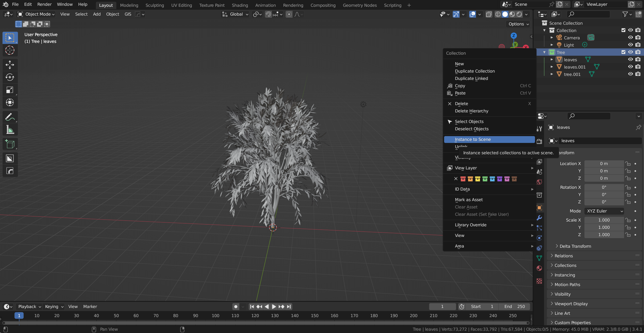Choose the Add Cube tool
This screenshot has height=333, width=644.
[10, 144]
